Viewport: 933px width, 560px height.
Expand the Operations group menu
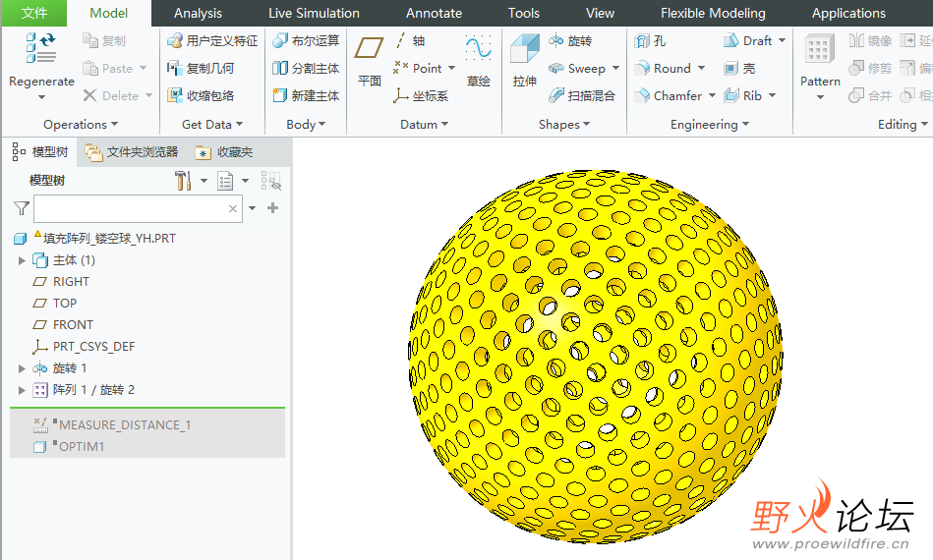tap(81, 124)
